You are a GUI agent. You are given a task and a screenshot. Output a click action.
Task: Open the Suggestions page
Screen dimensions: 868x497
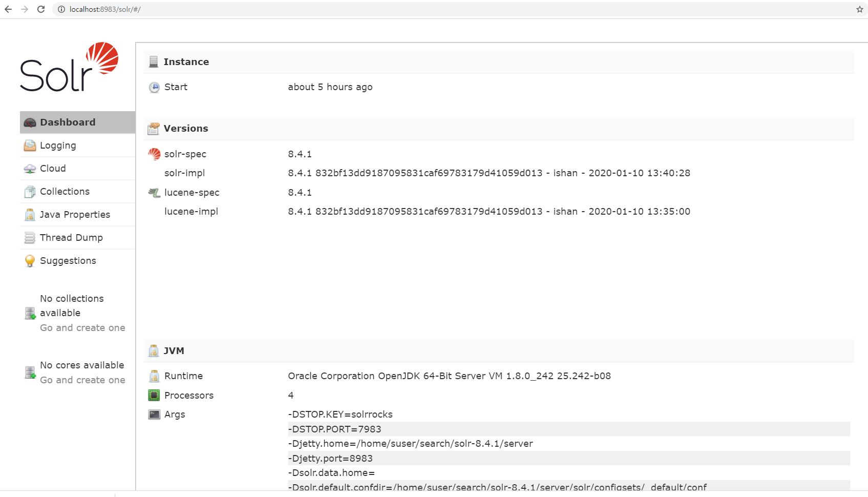[x=77, y=261]
